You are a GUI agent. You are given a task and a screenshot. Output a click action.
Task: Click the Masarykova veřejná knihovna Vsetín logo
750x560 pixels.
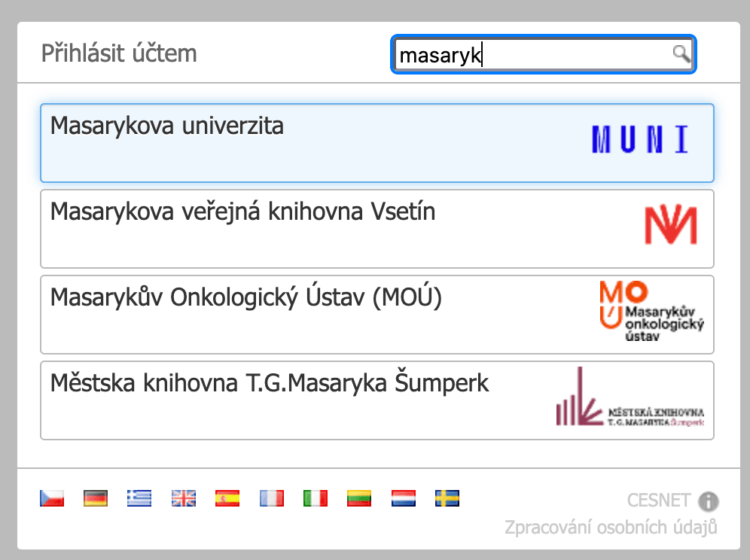click(x=670, y=223)
